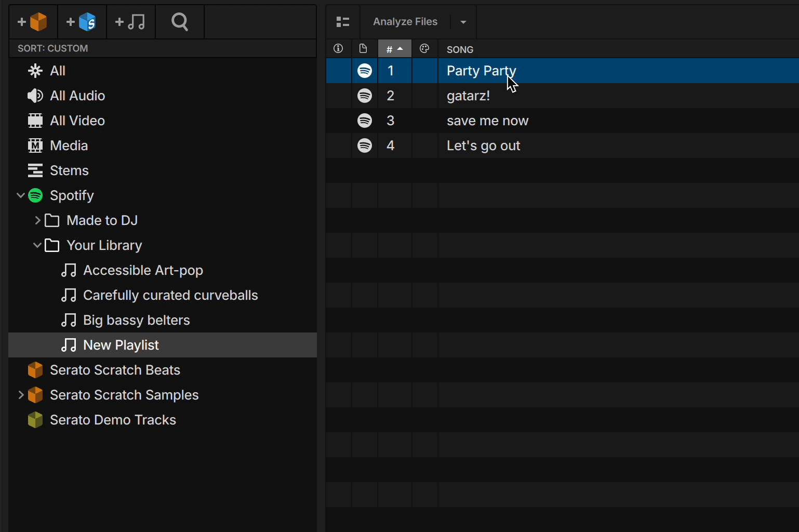Expand the Made to DJ folder chevron
The image size is (799, 532).
37,220
